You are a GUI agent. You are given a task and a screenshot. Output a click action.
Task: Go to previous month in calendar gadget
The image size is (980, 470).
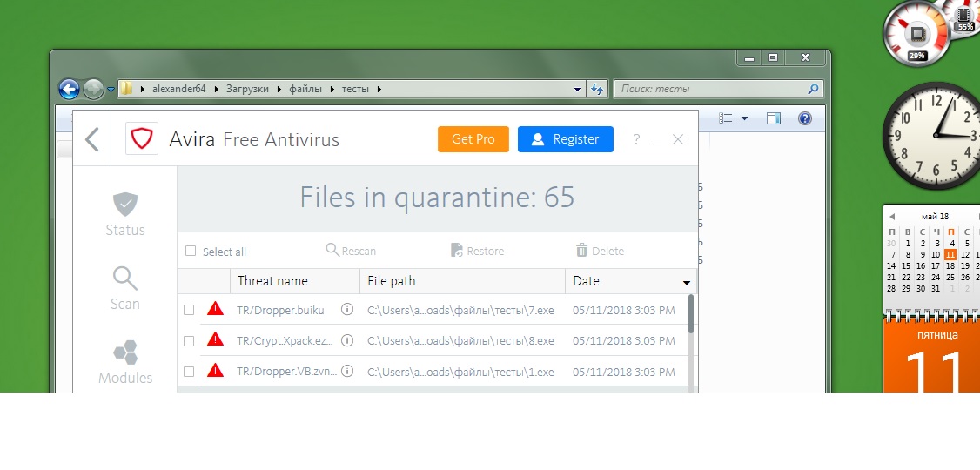point(892,217)
